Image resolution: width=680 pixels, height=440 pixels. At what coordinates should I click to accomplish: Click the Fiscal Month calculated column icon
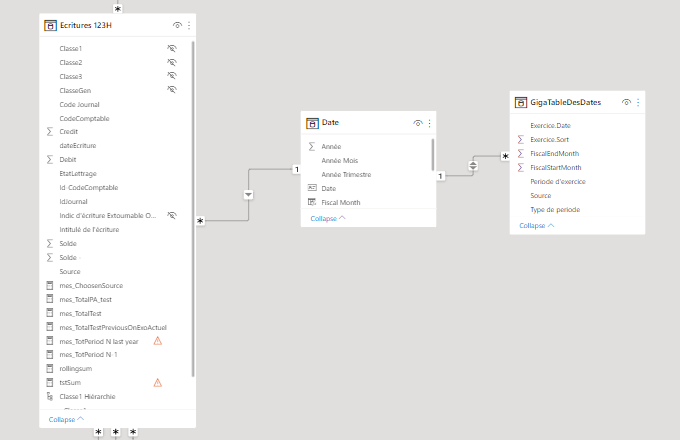click(x=312, y=202)
